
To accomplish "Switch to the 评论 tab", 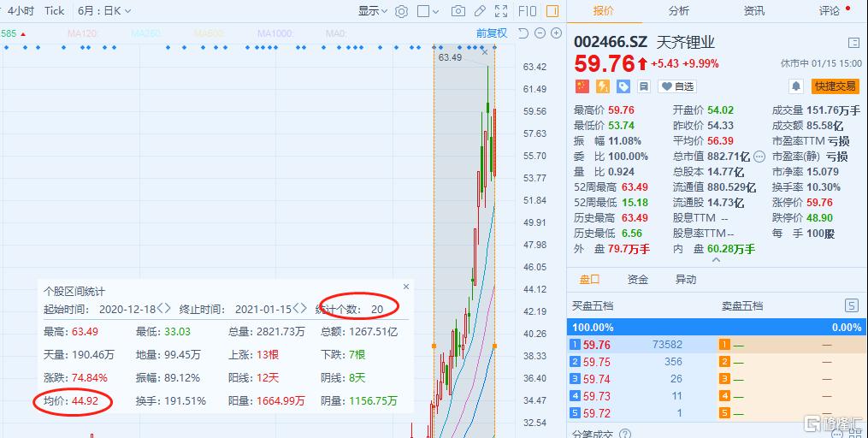I will (830, 10).
